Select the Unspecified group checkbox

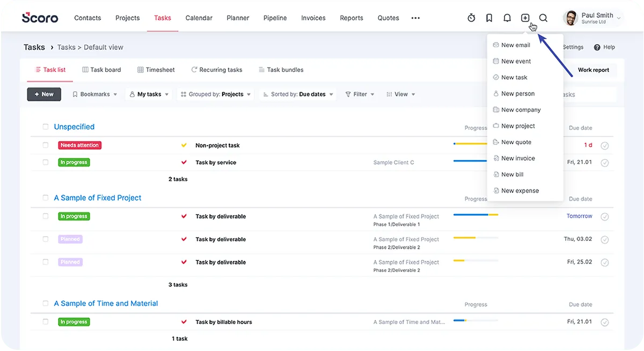(x=46, y=127)
